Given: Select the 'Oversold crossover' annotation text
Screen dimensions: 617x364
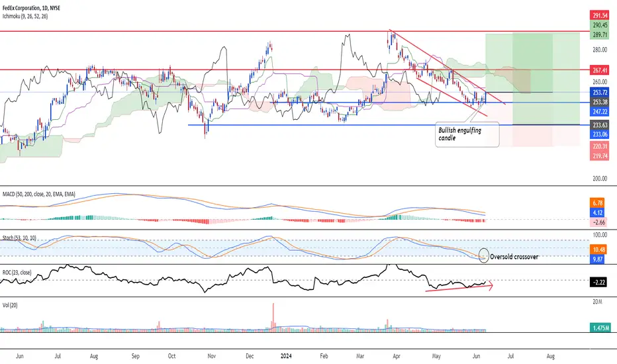Looking at the screenshot, I should [x=514, y=257].
